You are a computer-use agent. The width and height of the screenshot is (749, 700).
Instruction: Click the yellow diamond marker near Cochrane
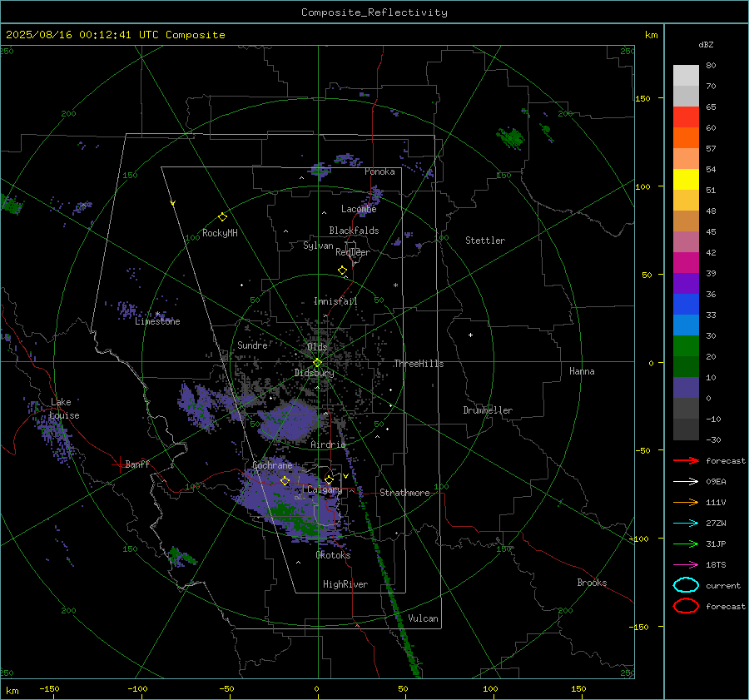pos(285,480)
